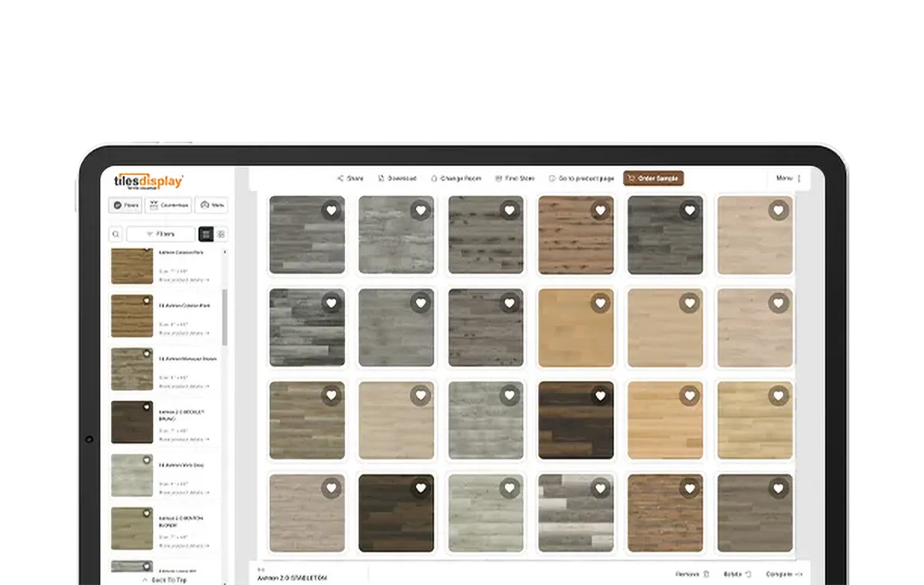Open the alternate layout view selector
Viewport: 924px width, 585px height.
click(x=221, y=234)
